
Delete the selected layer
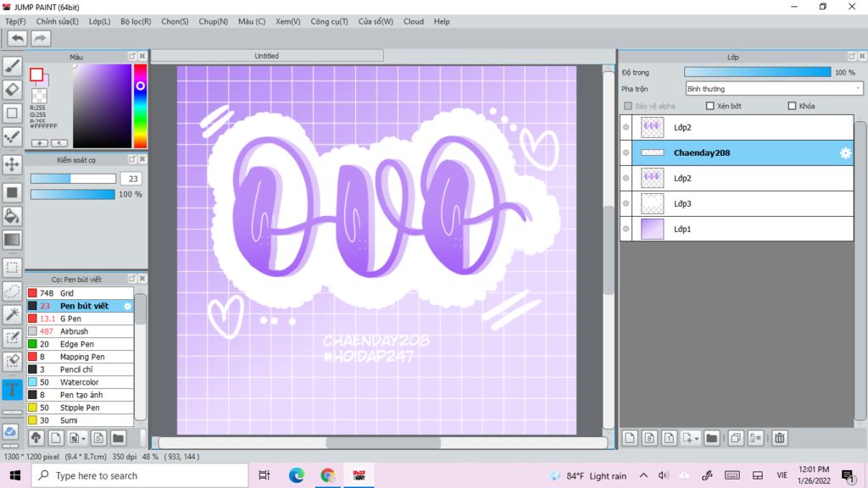click(x=780, y=438)
